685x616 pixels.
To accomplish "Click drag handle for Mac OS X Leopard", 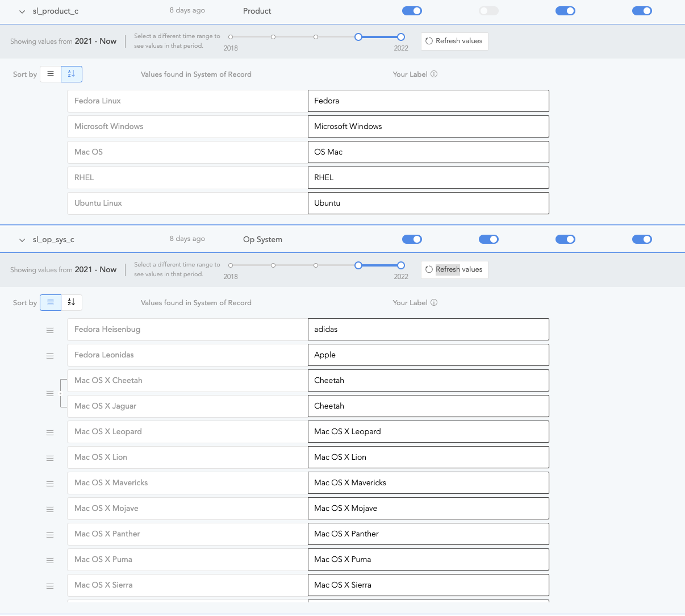I will click(x=50, y=432).
